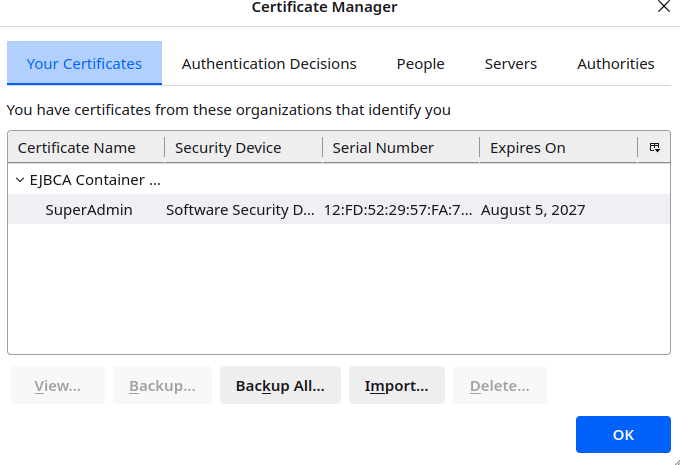
Task: Select the Servers tab
Action: pyautogui.click(x=510, y=64)
